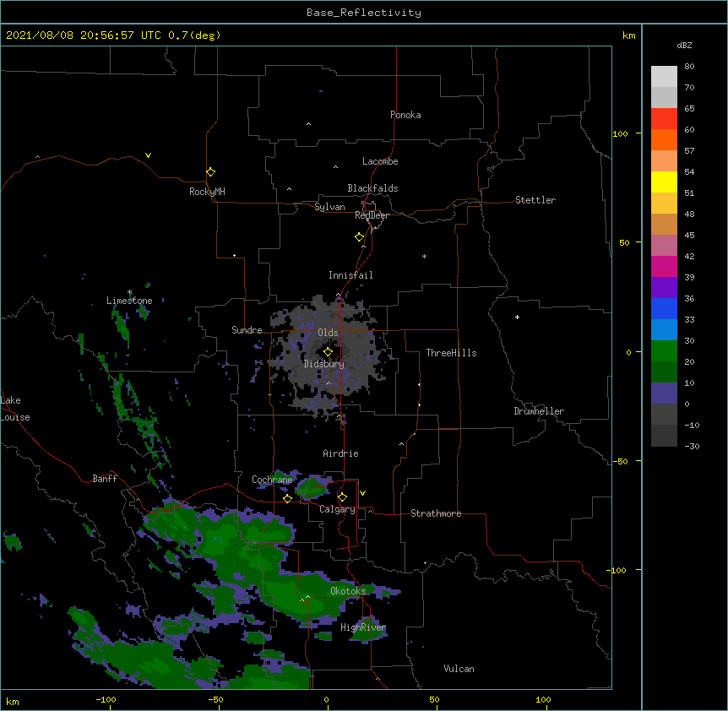Click the yellow diamond marker near RockyMH
The image size is (728, 711).
click(x=211, y=172)
